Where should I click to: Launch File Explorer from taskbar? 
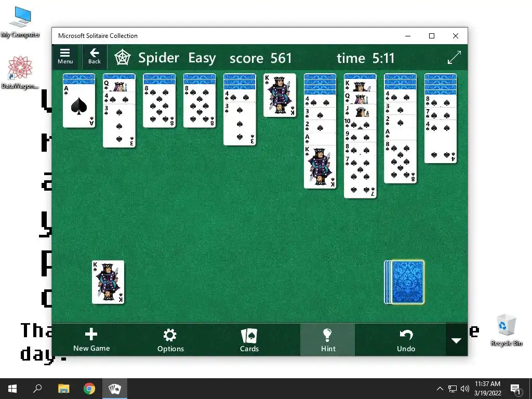pos(64,389)
